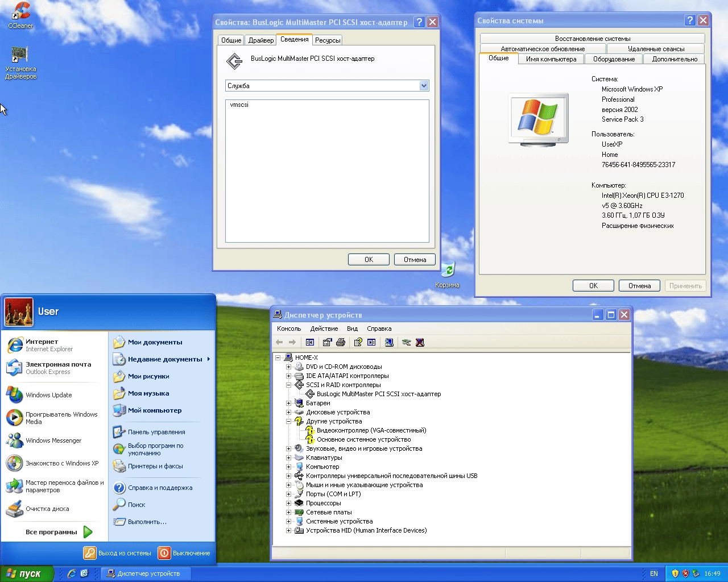Open Проигрыватель Windows Media entry
The height and width of the screenshot is (582, 728).
[x=55, y=418]
